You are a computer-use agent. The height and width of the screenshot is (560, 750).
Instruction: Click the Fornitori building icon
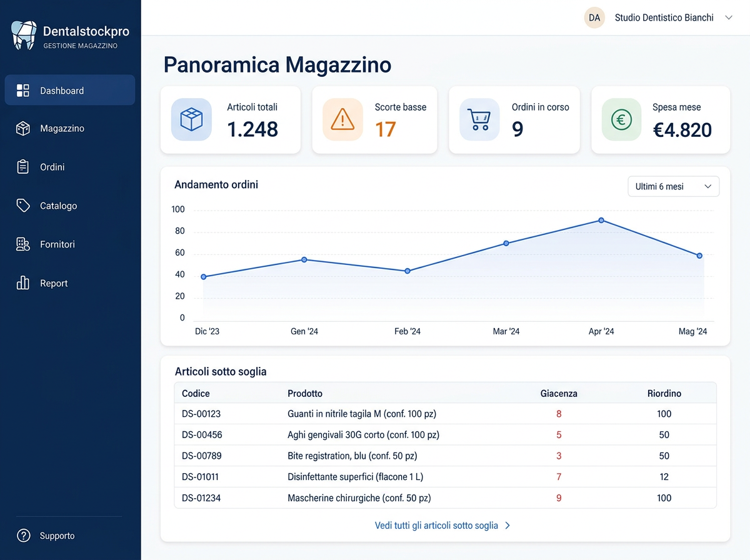23,244
